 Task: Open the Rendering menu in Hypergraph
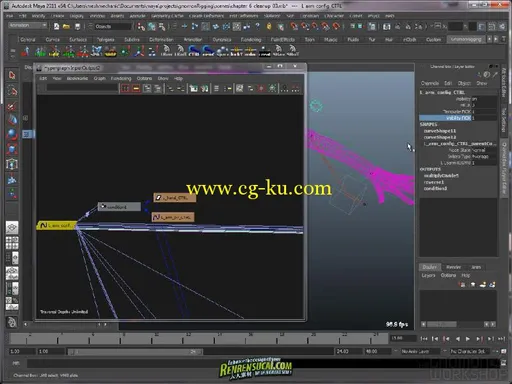121,78
